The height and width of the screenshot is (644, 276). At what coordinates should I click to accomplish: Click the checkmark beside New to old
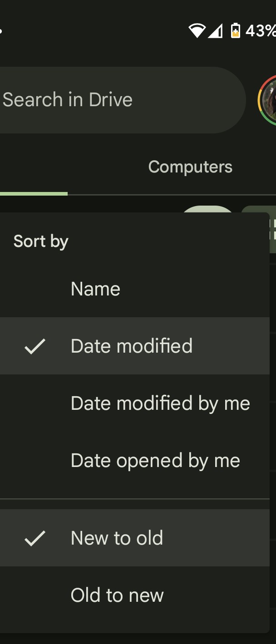coord(35,538)
